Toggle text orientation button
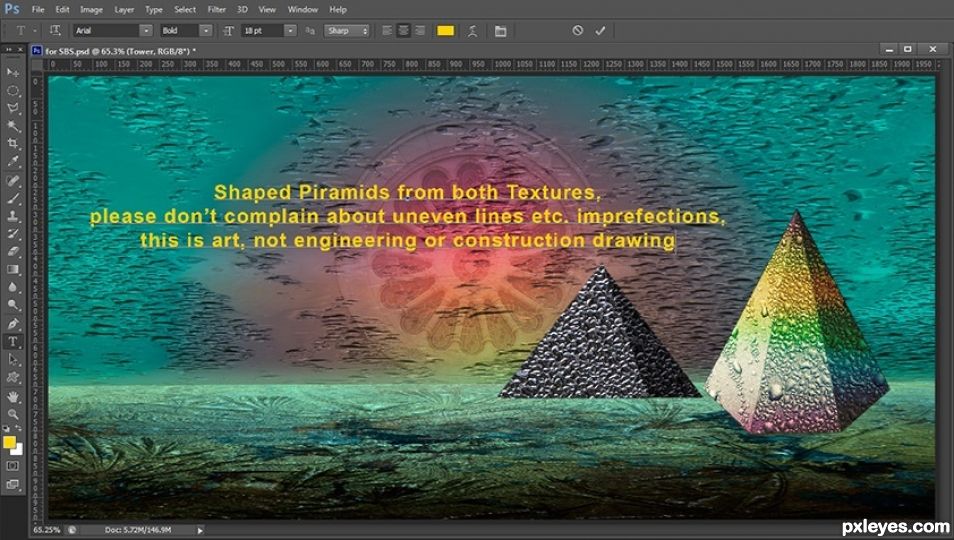Screen dimensions: 954x540 [55, 30]
